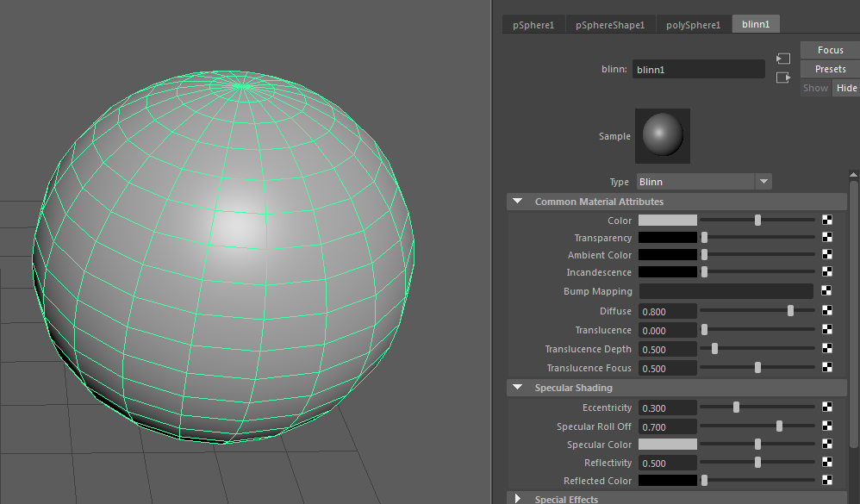
Task: Click the input connection icon beside blinn1
Action: tap(782, 59)
